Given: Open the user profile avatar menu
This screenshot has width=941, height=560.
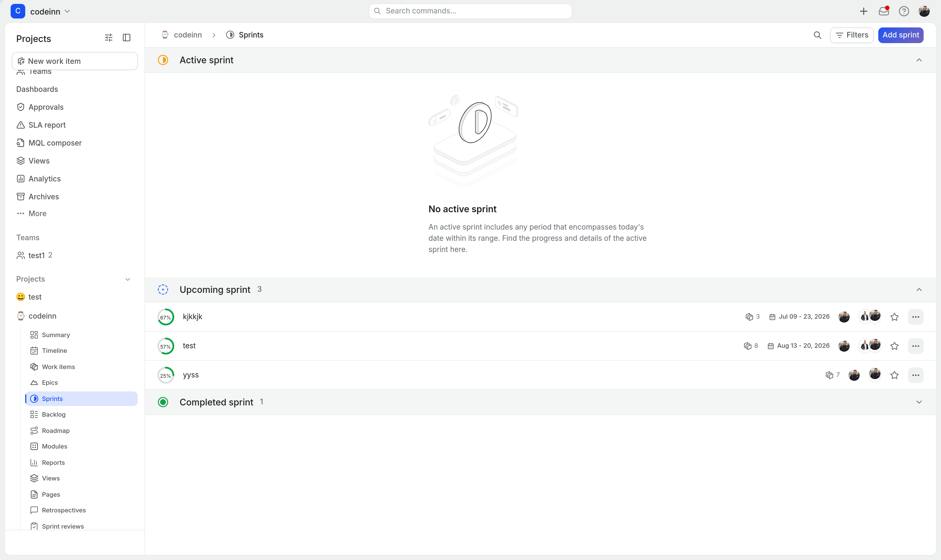Looking at the screenshot, I should point(924,11).
